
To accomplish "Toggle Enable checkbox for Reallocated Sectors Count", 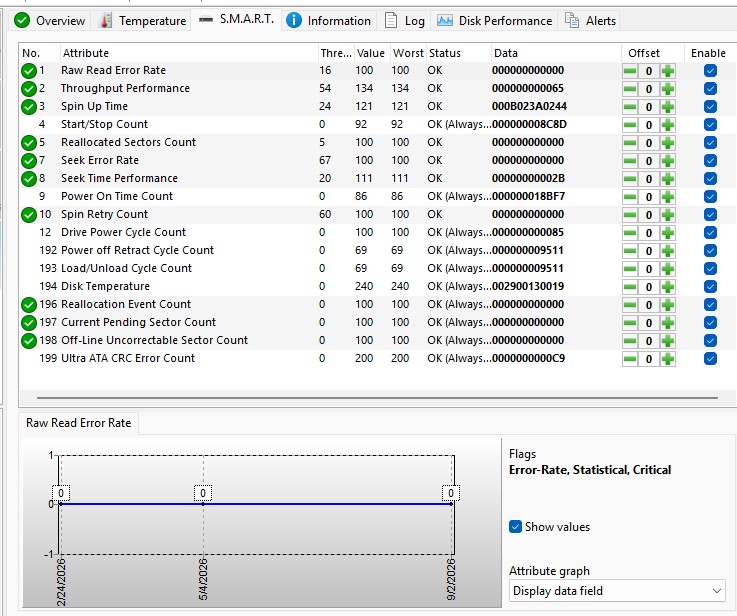I will coord(710,143).
